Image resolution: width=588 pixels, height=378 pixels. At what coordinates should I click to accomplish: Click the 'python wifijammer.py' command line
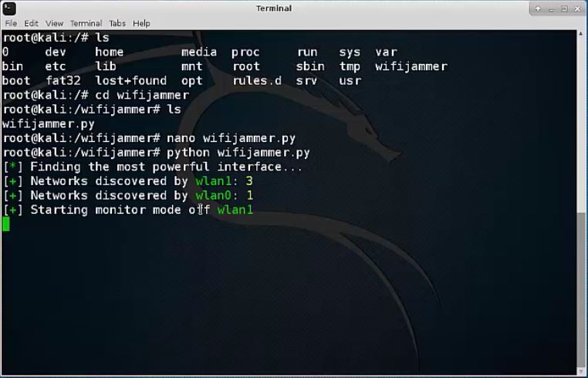tap(156, 153)
